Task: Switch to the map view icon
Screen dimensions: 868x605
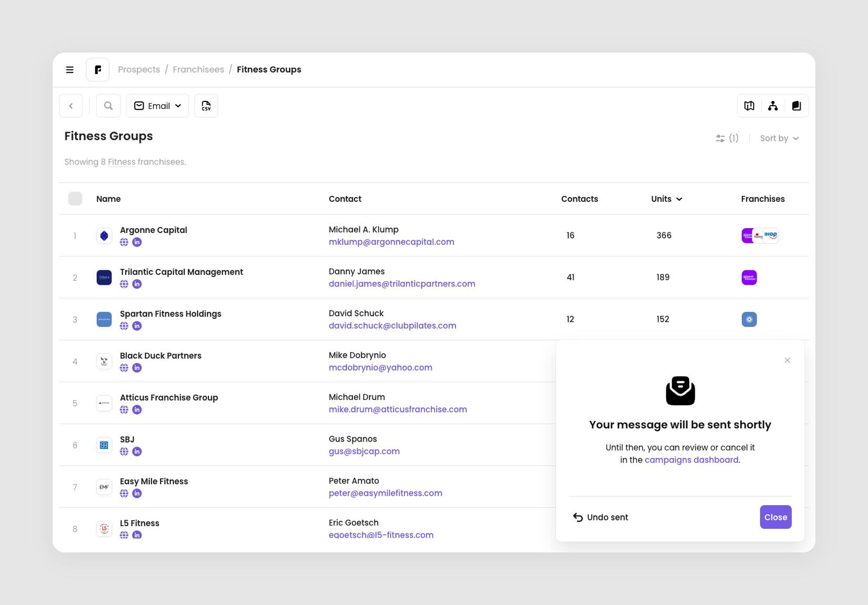Action: pos(749,106)
